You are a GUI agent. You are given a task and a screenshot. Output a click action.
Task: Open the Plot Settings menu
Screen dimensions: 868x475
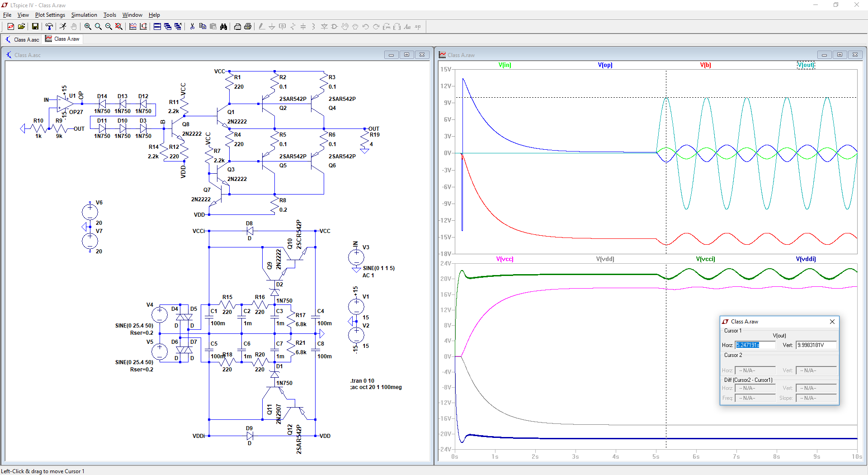pyautogui.click(x=50, y=15)
